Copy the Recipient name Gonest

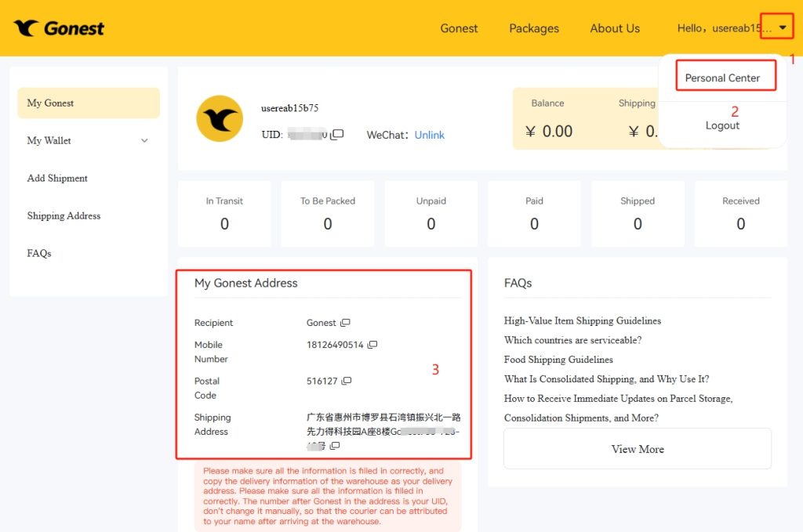(345, 323)
